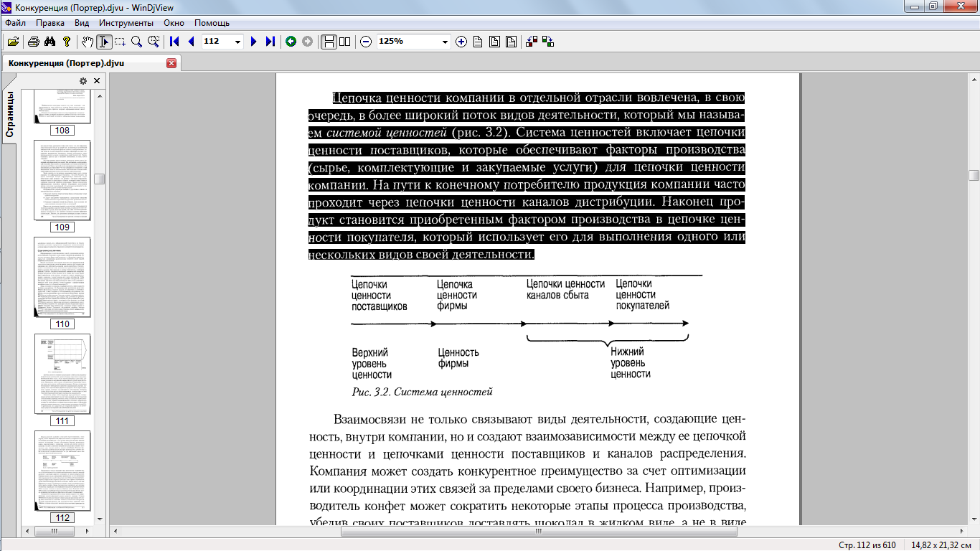This screenshot has height=551, width=980.
Task: Click the zoom in plus icon
Action: pyautogui.click(x=461, y=42)
